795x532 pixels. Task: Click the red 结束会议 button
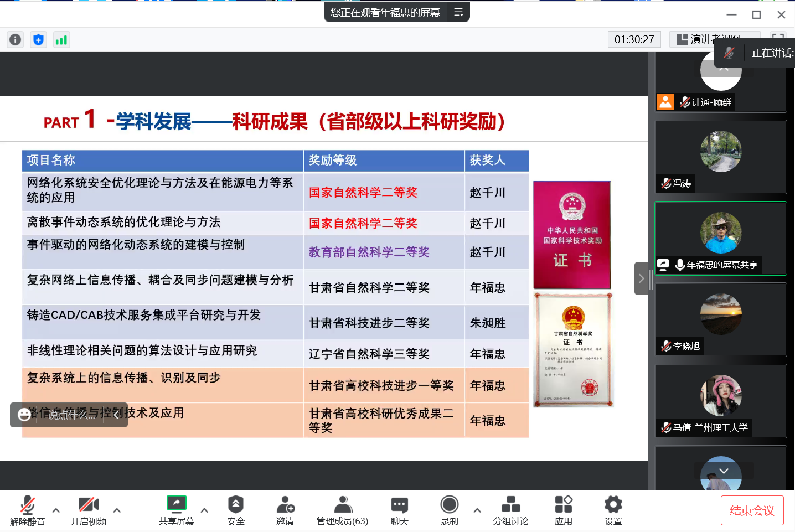pos(752,510)
